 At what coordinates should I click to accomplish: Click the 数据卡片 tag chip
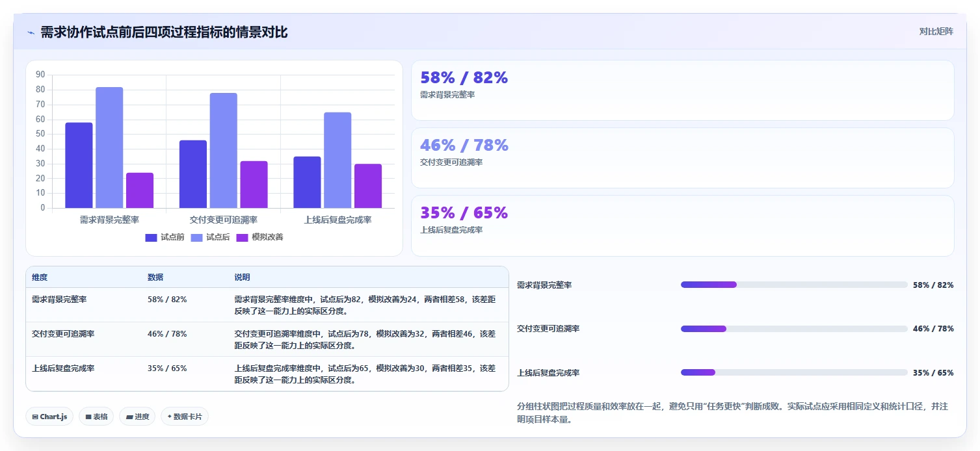tap(185, 417)
